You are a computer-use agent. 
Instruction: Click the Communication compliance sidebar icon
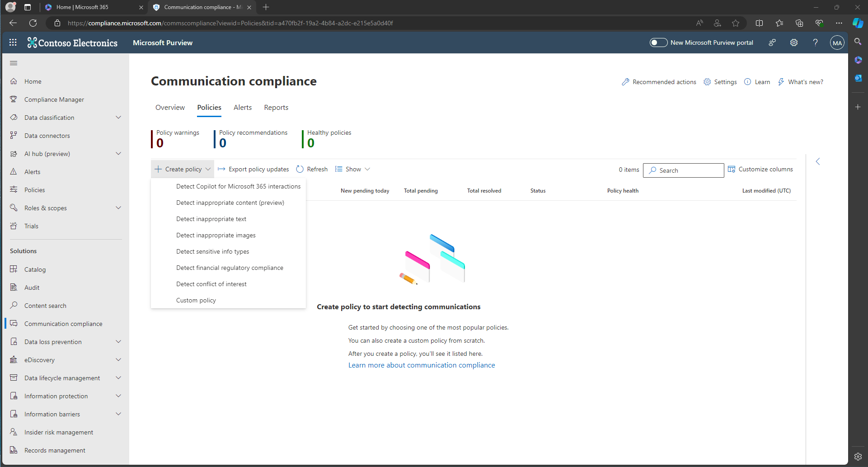14,324
